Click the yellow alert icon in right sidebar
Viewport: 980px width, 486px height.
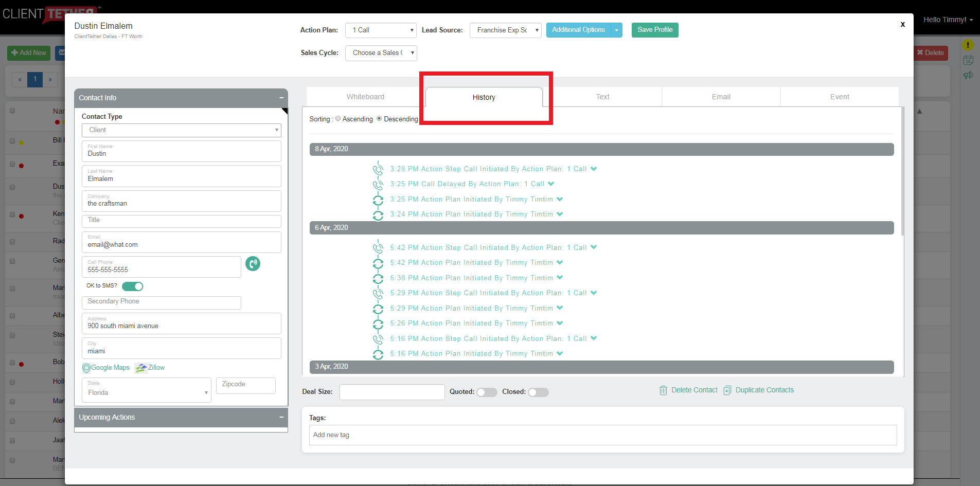point(968,45)
